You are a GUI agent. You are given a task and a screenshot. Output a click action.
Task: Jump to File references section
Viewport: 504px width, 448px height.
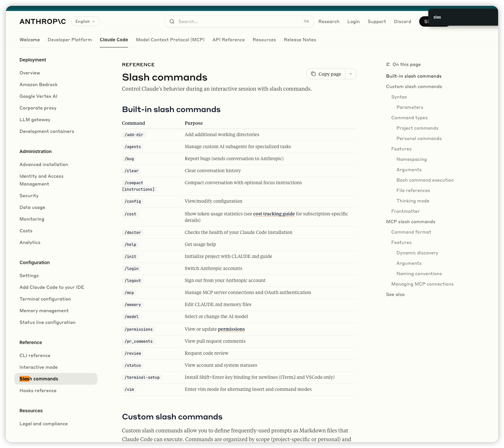(413, 190)
